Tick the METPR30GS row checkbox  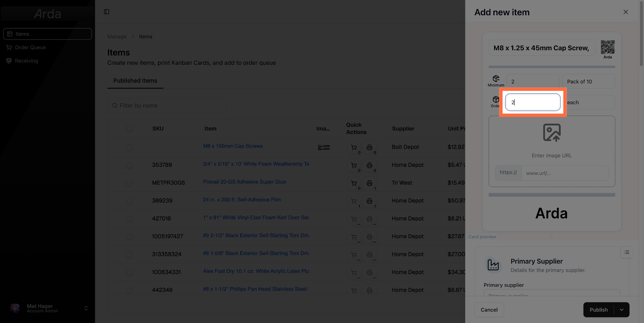[129, 183]
